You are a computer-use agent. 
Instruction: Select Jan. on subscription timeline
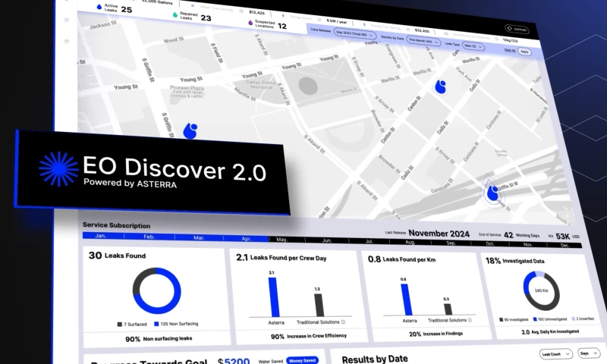coord(100,236)
